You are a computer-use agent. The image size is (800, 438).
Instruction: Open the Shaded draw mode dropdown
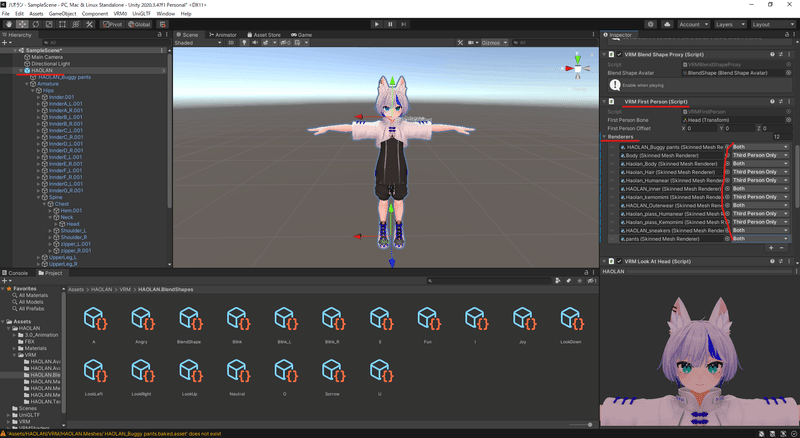(198, 43)
